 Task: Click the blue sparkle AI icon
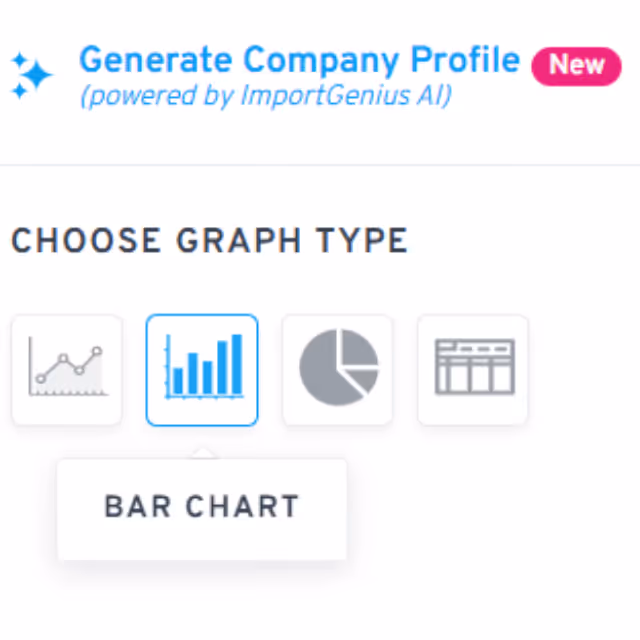point(31,76)
